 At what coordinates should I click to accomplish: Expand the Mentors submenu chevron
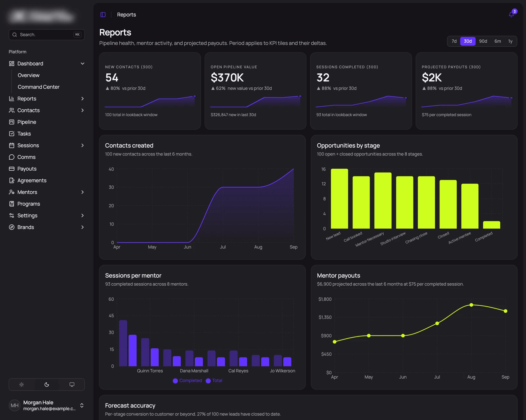point(83,192)
